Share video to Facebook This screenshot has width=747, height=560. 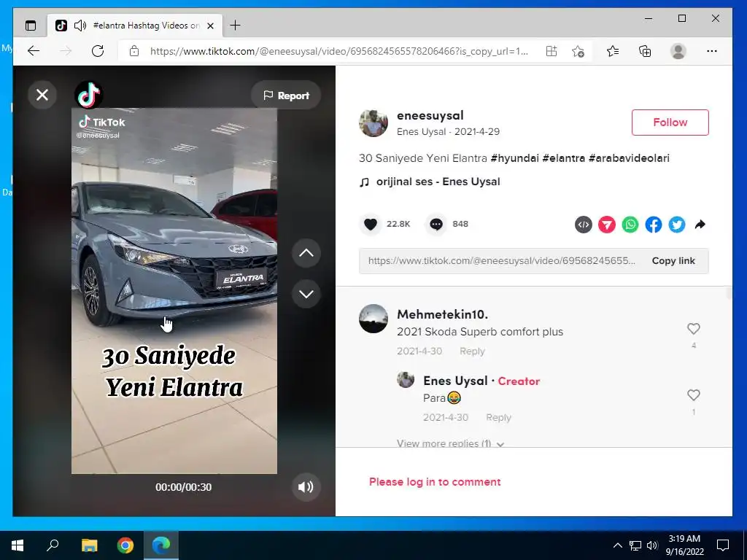653,225
